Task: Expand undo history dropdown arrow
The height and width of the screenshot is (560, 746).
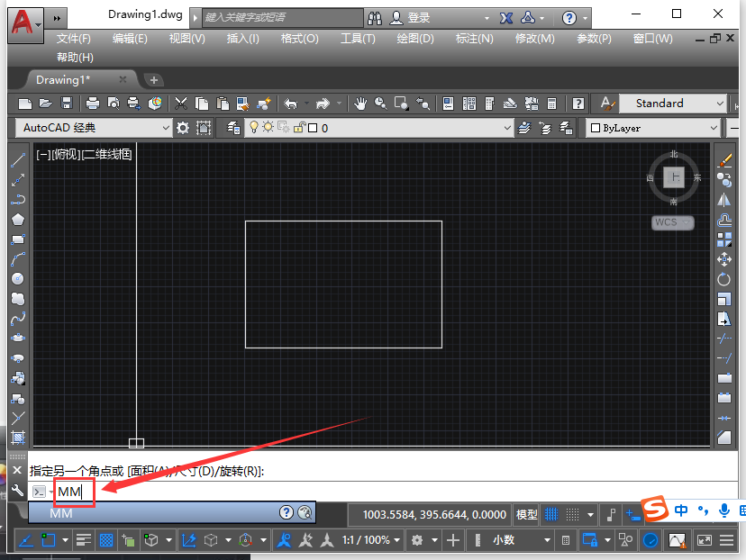Action: [306, 104]
